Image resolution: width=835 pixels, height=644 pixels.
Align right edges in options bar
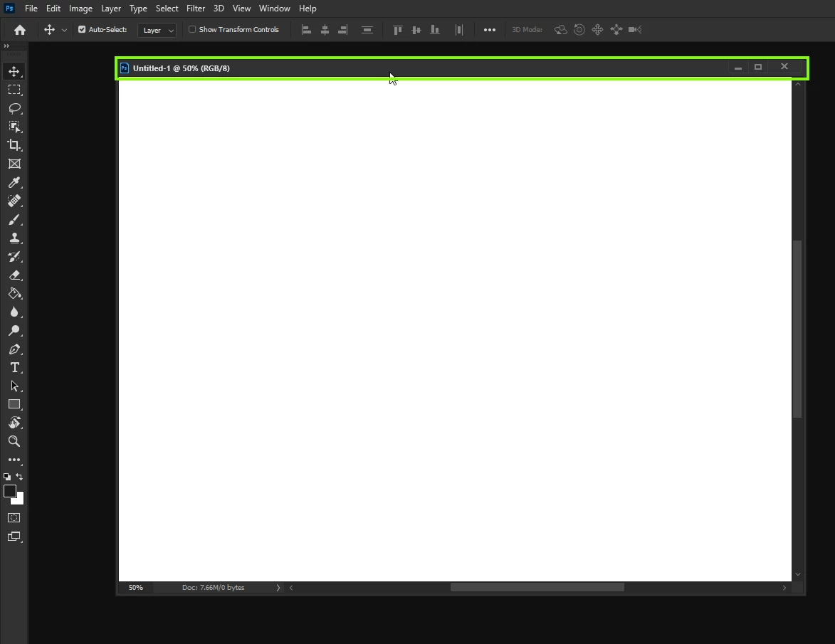[343, 30]
